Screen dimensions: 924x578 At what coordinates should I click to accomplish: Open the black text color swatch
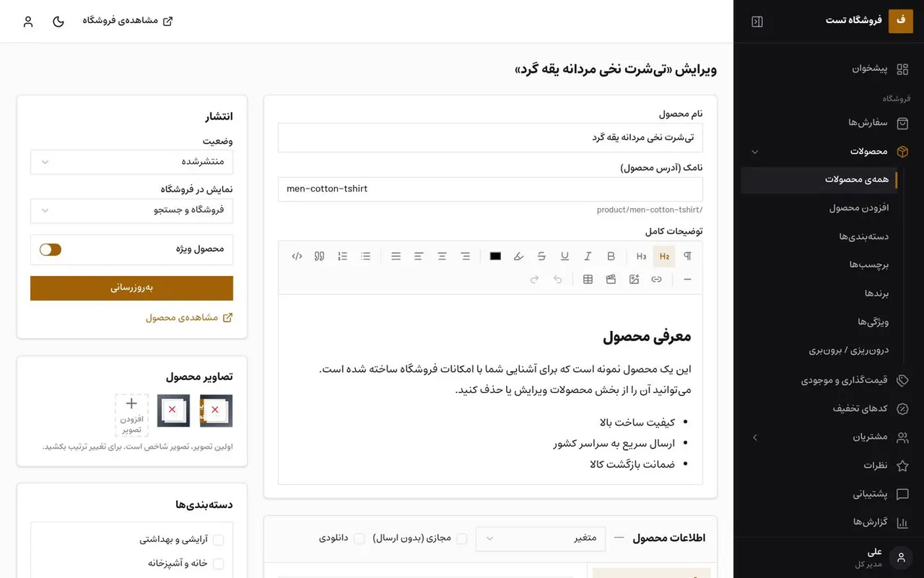tap(495, 256)
